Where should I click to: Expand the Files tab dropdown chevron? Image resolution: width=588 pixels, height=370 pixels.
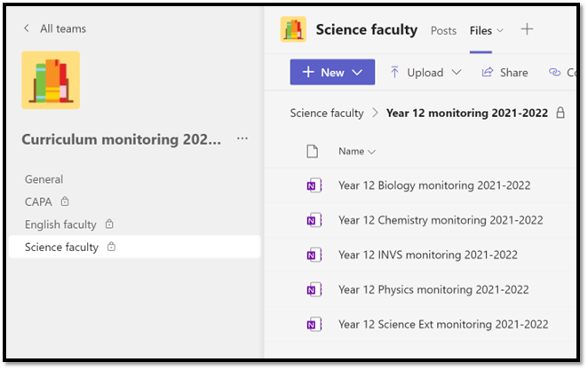pyautogui.click(x=500, y=31)
